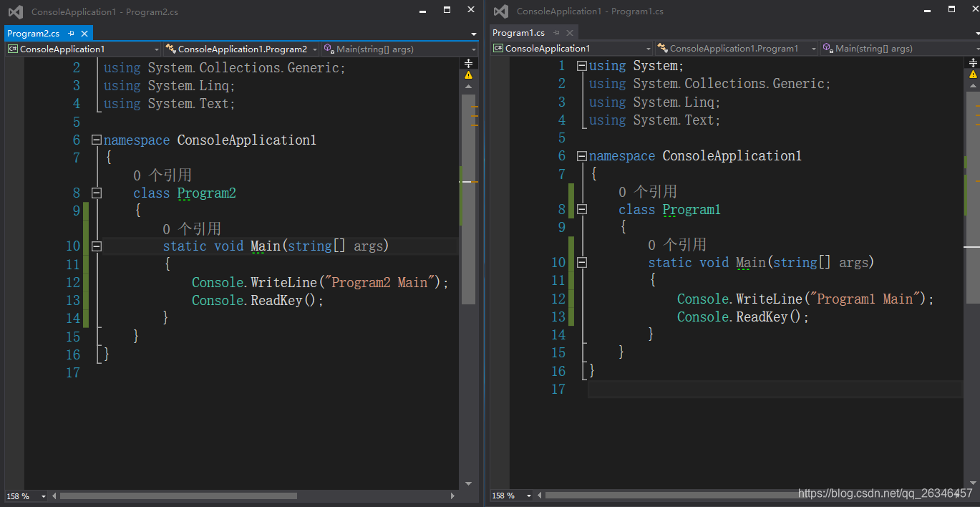Click the split editor handle in Program1 window
The width and height of the screenshot is (980, 507).
pos(973,62)
